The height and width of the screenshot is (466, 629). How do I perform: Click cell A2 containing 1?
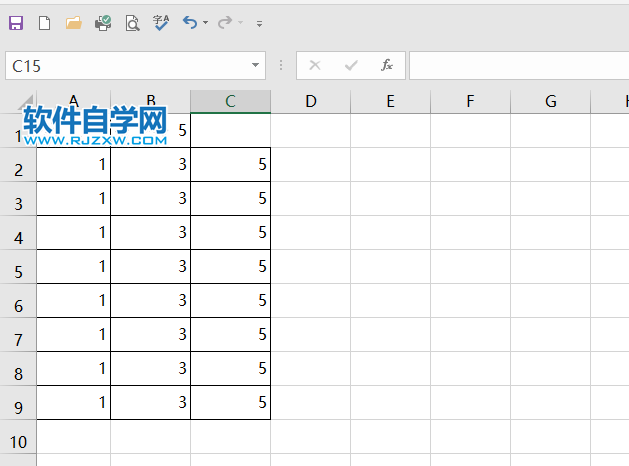[73, 164]
